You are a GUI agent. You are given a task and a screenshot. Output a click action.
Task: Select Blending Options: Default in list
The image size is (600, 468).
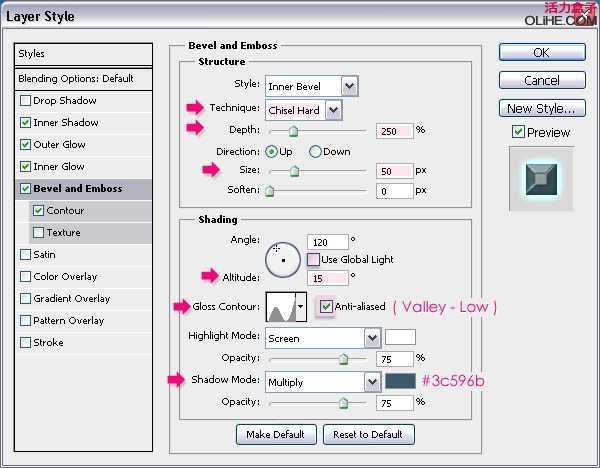75,78
